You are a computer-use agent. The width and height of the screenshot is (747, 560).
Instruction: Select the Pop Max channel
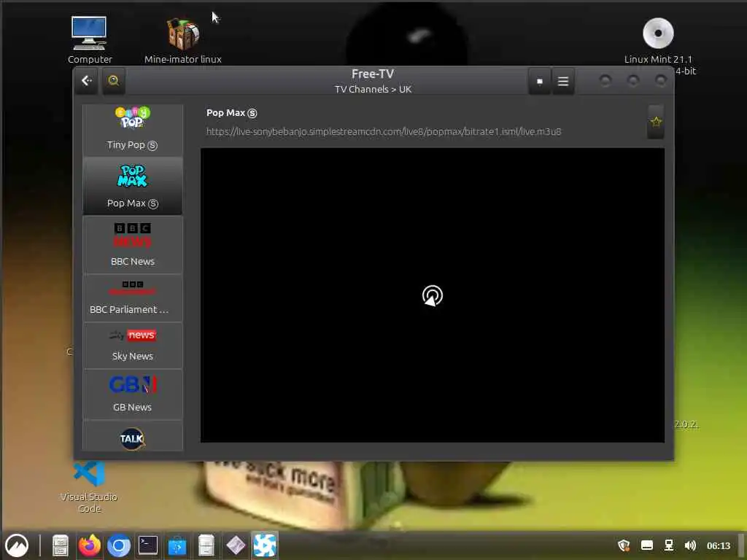(133, 186)
